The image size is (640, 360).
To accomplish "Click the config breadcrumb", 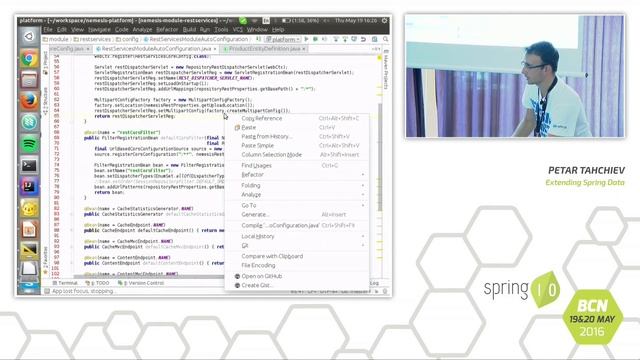I will [127, 39].
